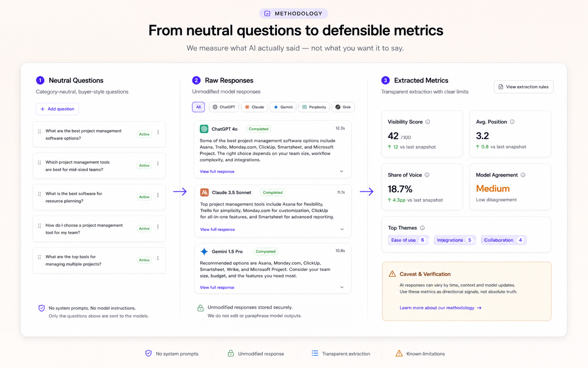
Task: Show info for Visibility Score
Action: tap(428, 122)
